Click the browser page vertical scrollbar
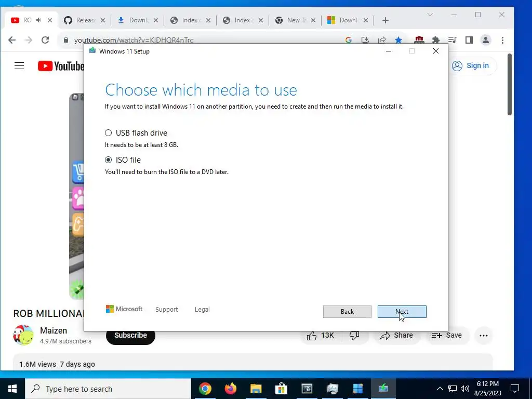Viewport: 532px width, 399px height. (510, 85)
